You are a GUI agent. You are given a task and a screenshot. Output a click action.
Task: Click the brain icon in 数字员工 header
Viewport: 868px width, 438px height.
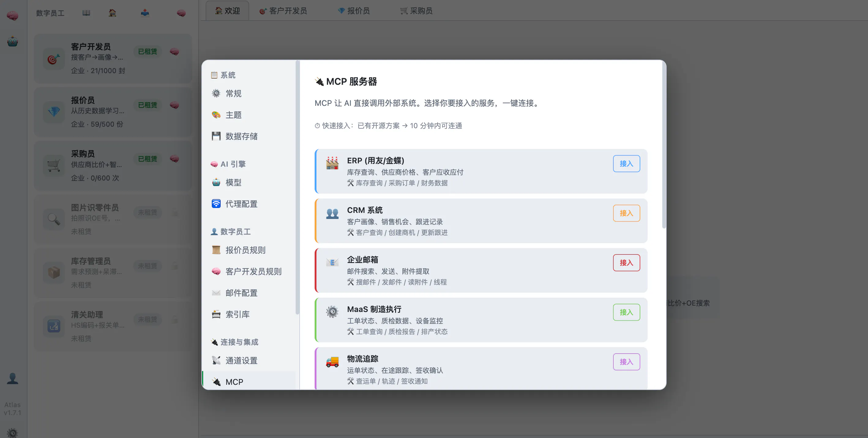tap(181, 13)
